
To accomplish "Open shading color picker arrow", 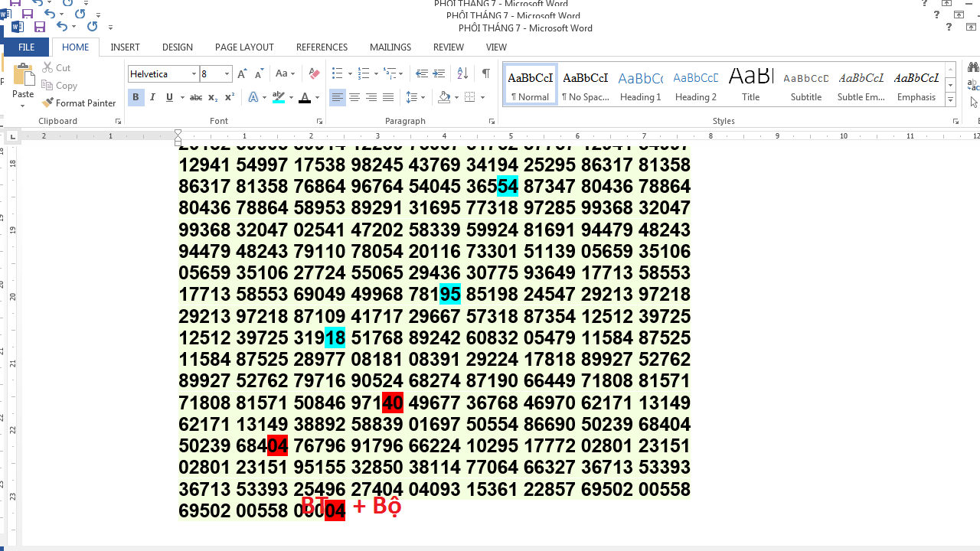I will pos(456,97).
